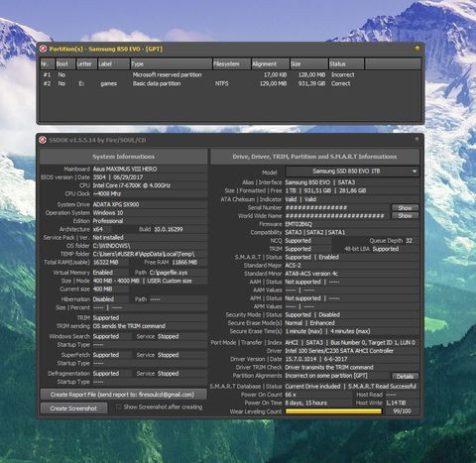Image resolution: width=476 pixels, height=463 pixels.
Task: Click the gray orb button in SSDOK title bar
Action: [416, 140]
